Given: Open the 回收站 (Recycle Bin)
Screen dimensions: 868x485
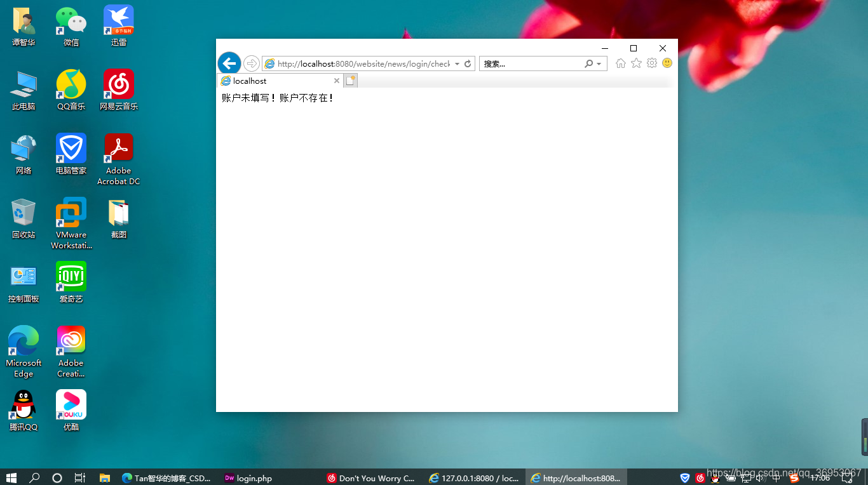Looking at the screenshot, I should pyautogui.click(x=24, y=213).
